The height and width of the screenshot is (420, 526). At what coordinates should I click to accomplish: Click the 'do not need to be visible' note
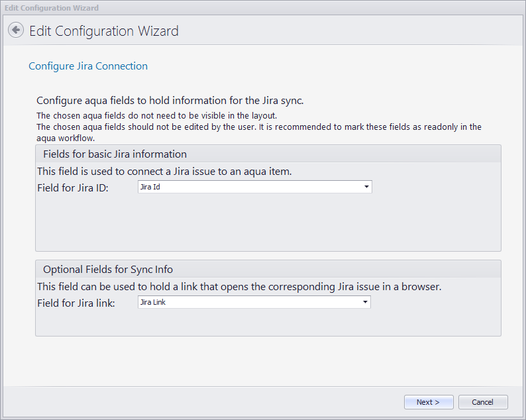[156, 115]
